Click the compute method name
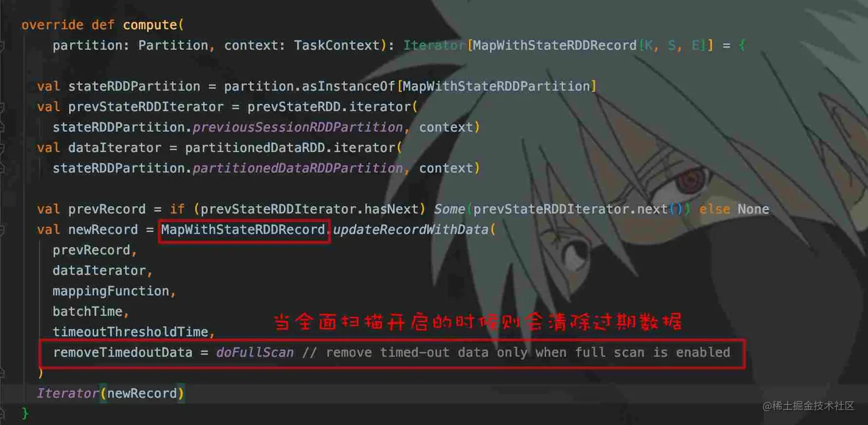 click(x=150, y=25)
